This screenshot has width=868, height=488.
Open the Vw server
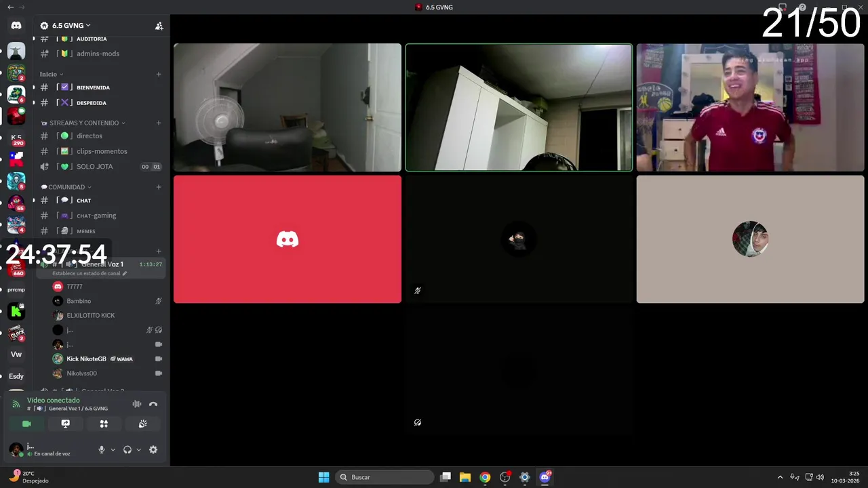point(16,354)
